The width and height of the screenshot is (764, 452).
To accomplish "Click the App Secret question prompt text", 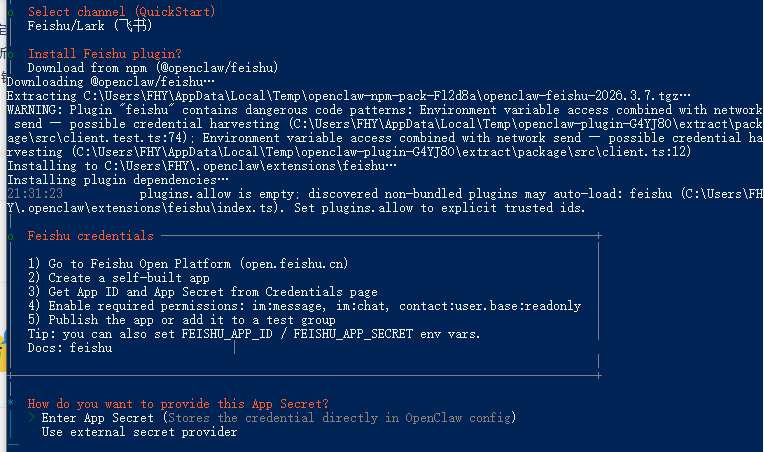I will 178,403.
